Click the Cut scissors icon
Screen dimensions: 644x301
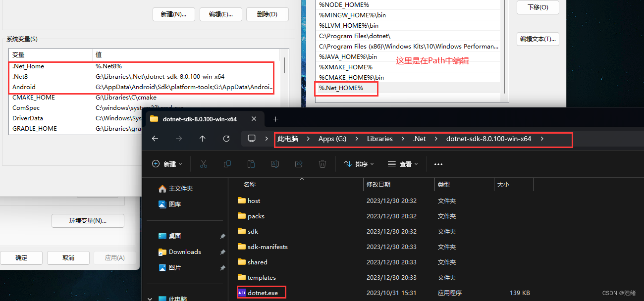[x=204, y=164]
